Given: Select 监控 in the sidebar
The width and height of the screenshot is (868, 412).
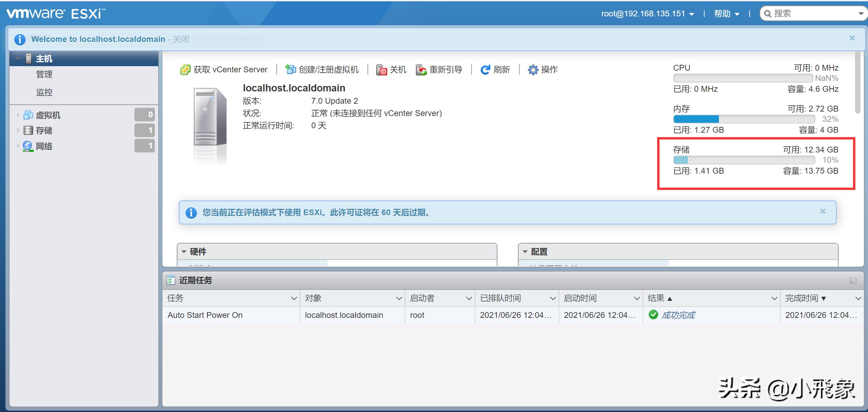Looking at the screenshot, I should (44, 92).
